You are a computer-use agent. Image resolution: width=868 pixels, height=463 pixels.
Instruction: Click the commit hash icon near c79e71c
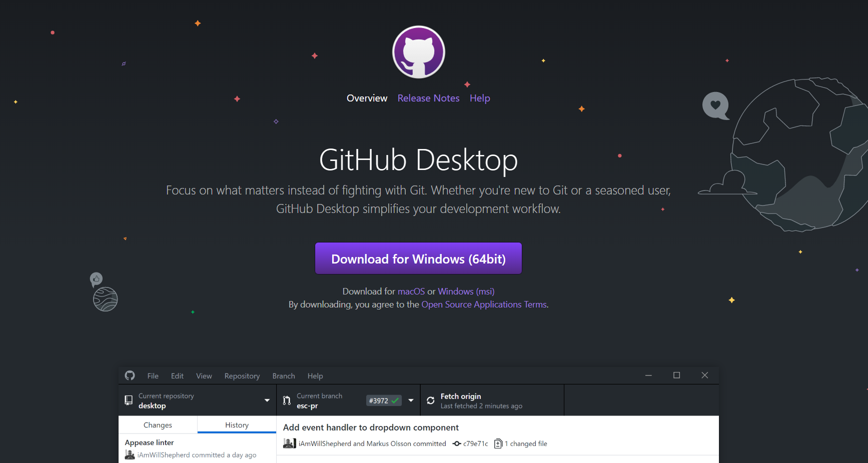click(457, 443)
